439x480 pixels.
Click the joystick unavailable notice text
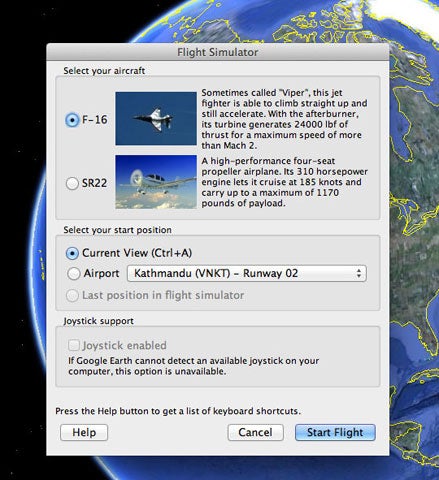pos(193,366)
